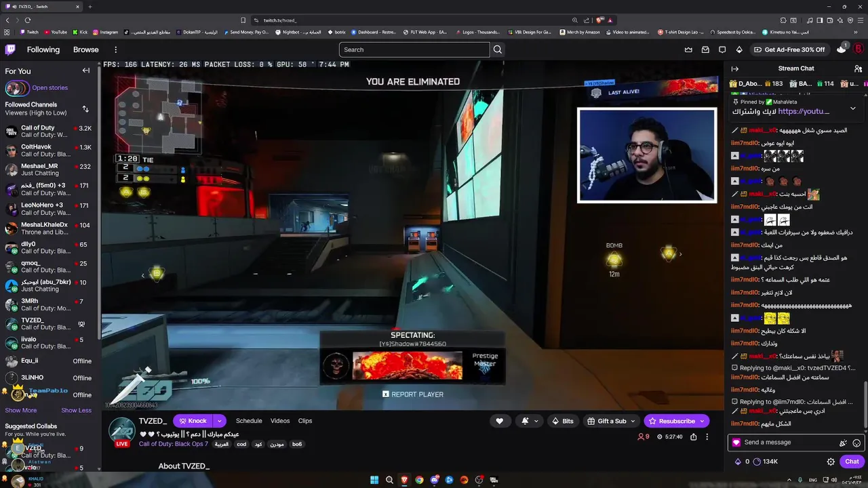The image size is (868, 488).
Task: Toggle follow heart button for TVZED_
Action: pyautogui.click(x=500, y=421)
